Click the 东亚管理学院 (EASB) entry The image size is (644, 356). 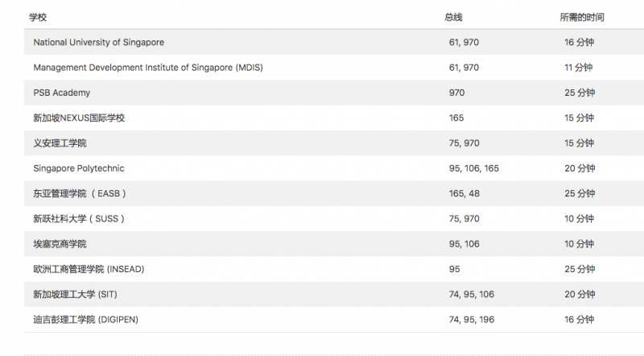click(x=80, y=194)
